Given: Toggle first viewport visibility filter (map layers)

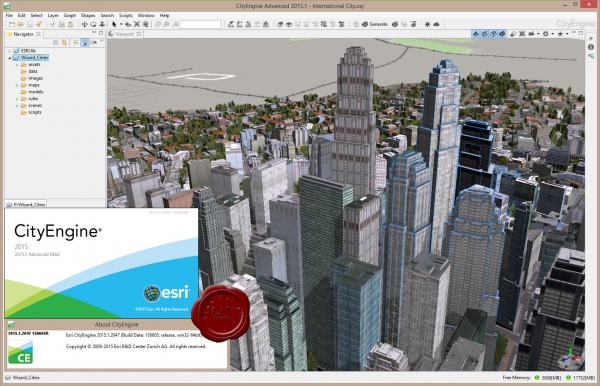Looking at the screenshot, I should click(x=476, y=34).
